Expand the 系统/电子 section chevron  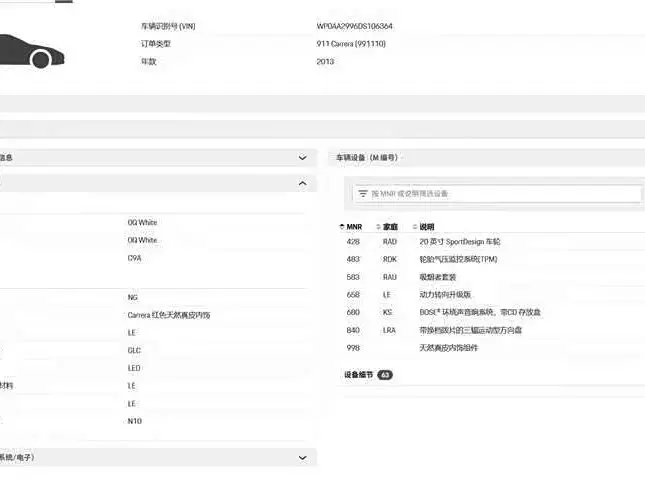click(302, 458)
